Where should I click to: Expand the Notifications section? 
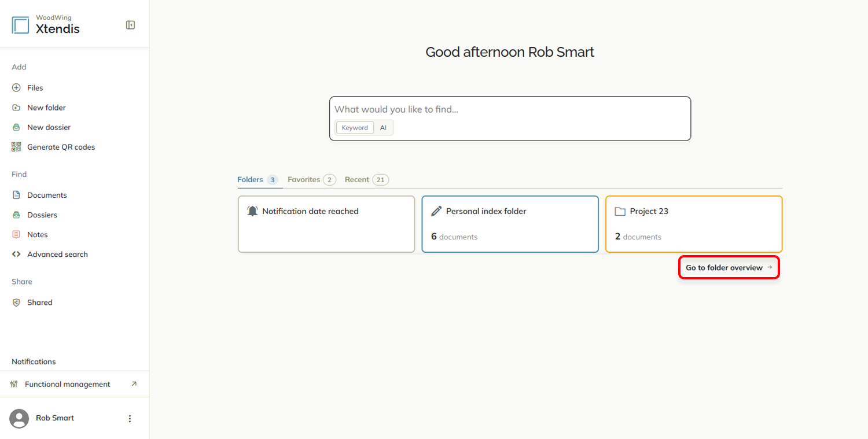click(34, 361)
